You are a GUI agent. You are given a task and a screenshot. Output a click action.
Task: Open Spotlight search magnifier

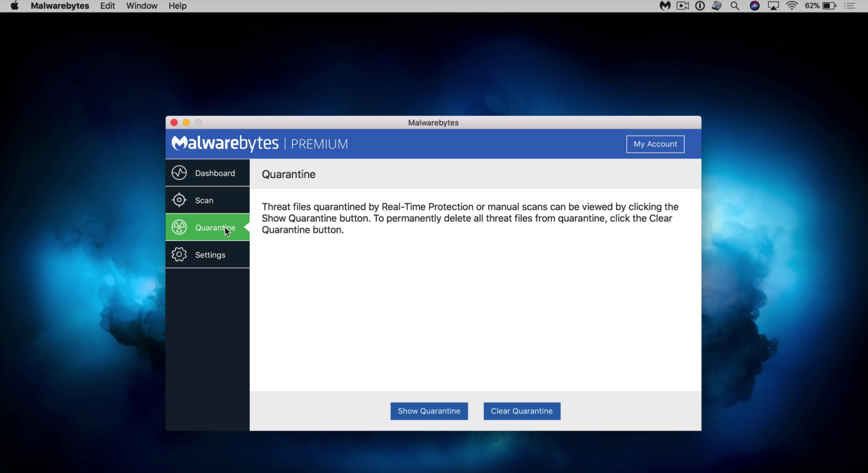(735, 6)
